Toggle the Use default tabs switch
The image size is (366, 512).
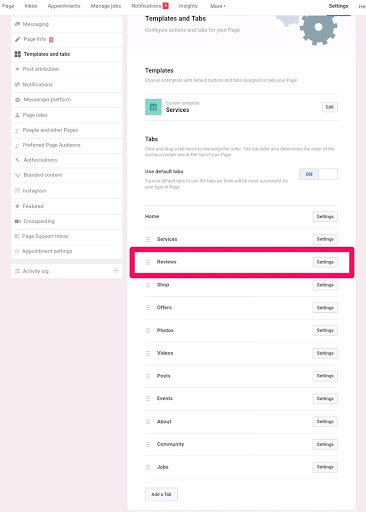point(318,174)
